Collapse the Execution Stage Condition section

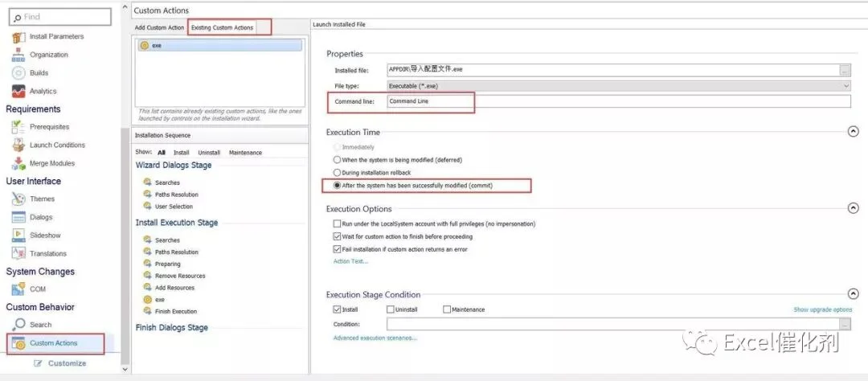[x=853, y=295]
